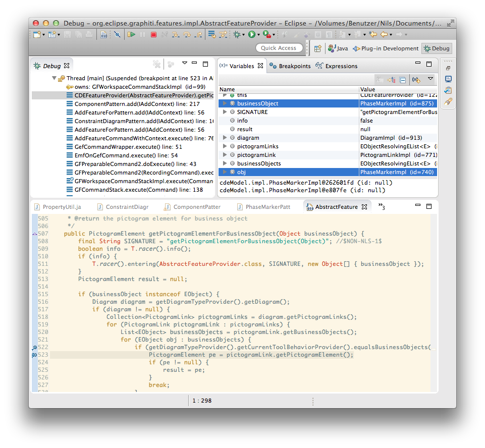The height and width of the screenshot is (448, 485).
Task: Click the brush icon in right sidebar
Action: point(448,101)
